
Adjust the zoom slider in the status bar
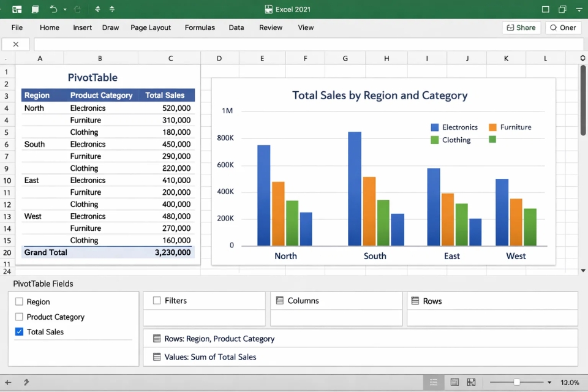pyautogui.click(x=517, y=382)
